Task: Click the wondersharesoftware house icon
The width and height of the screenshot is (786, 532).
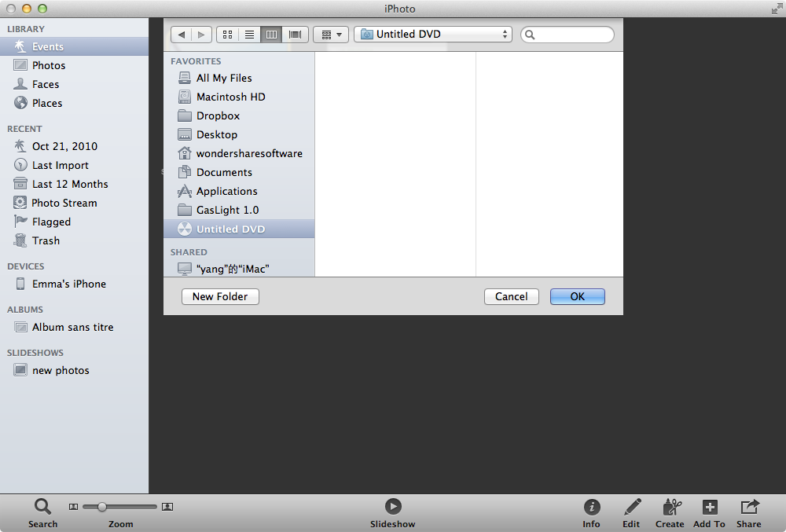Action: (x=185, y=152)
